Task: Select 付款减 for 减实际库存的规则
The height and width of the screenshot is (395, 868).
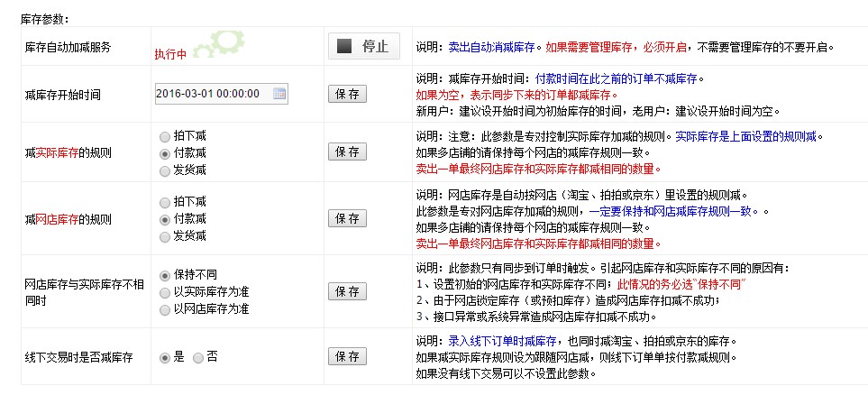Action: (x=164, y=153)
